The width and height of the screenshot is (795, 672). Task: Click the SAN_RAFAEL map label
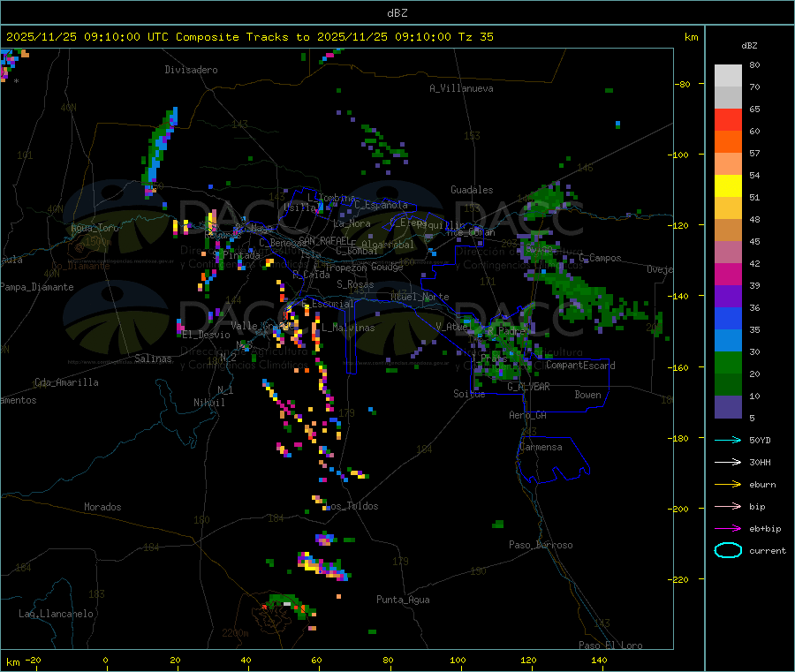pyautogui.click(x=324, y=241)
